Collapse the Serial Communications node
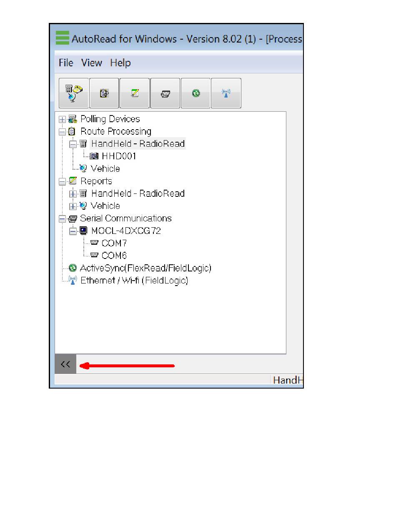 pyautogui.click(x=63, y=219)
